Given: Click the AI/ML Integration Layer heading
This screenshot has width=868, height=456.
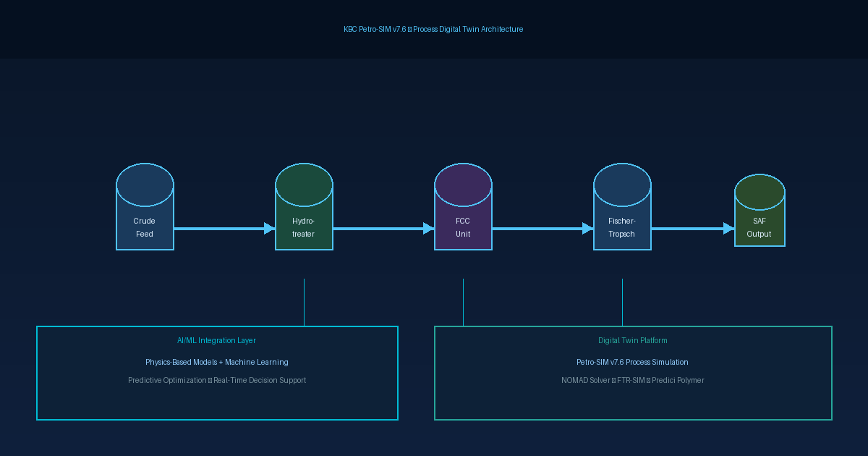Looking at the screenshot, I should coord(216,340).
